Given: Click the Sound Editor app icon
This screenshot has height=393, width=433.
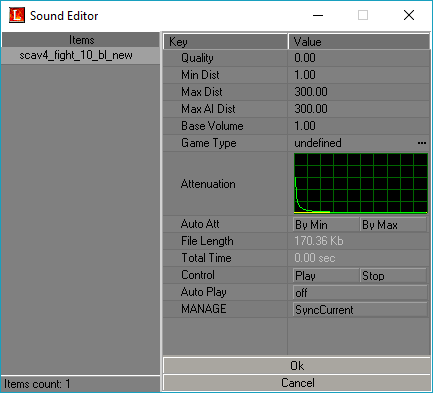Looking at the screenshot, I should pyautogui.click(x=17, y=15).
